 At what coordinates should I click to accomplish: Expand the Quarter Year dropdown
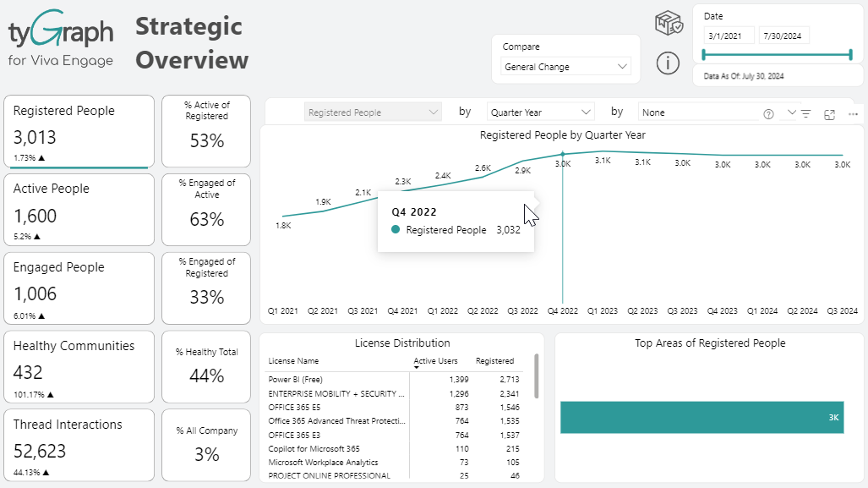[x=540, y=112]
